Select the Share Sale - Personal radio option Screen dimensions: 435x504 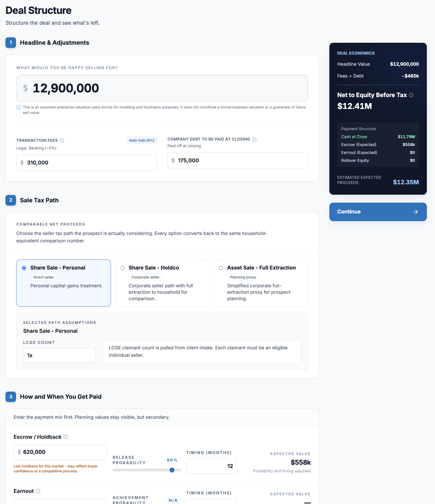coord(24,268)
